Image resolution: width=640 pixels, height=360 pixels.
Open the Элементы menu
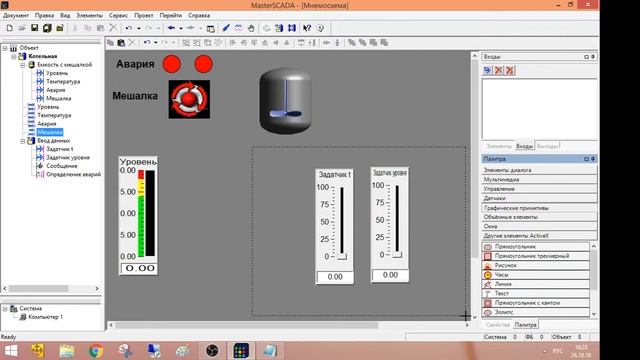coord(89,16)
